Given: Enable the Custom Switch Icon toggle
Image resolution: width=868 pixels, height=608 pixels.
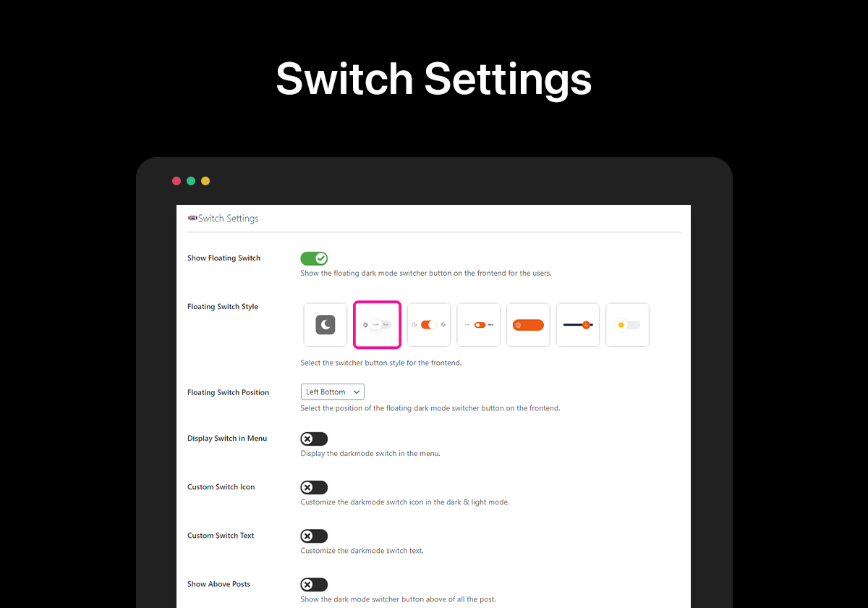Looking at the screenshot, I should pyautogui.click(x=314, y=487).
